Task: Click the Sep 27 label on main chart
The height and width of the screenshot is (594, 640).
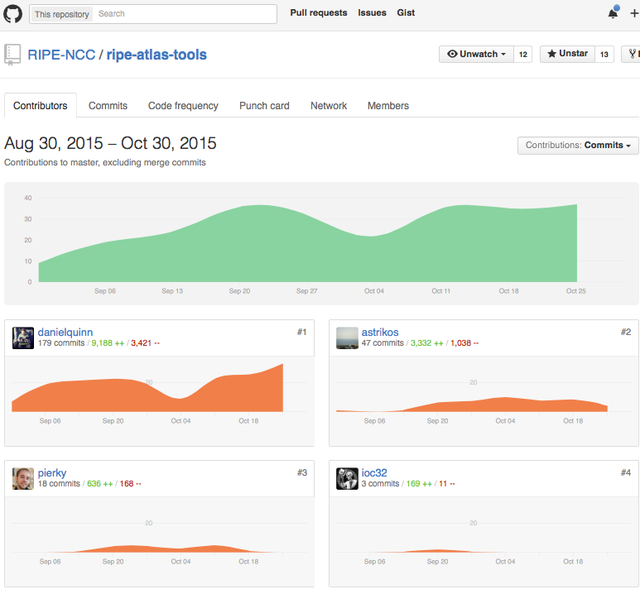Action: pos(307,291)
